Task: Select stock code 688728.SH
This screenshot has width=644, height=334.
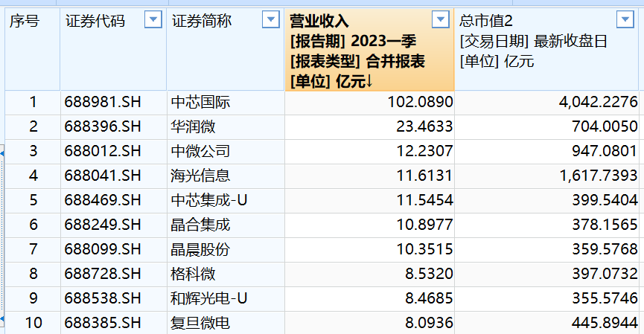Action: tap(103, 274)
